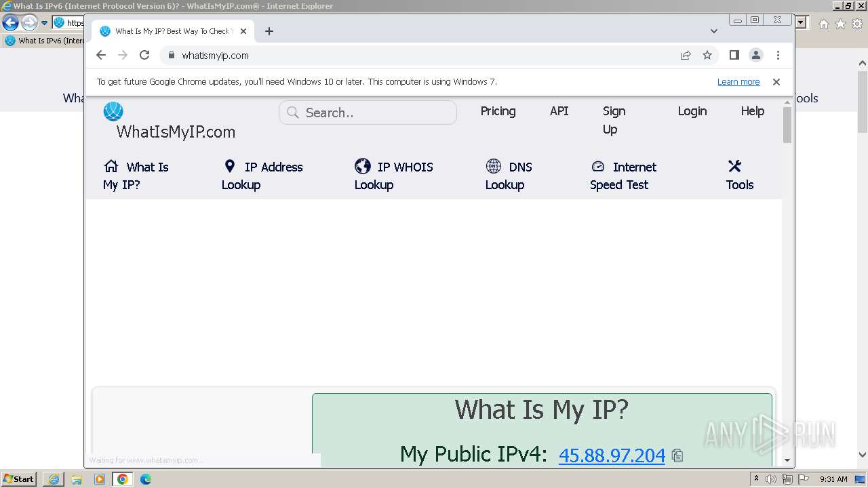Open Chrome's side panel icon
This screenshot has height=488, width=868.
tap(734, 56)
